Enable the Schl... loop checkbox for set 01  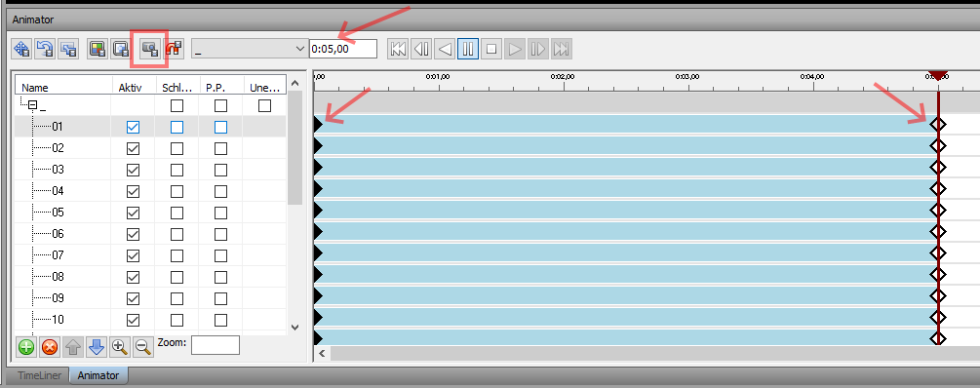click(x=176, y=128)
